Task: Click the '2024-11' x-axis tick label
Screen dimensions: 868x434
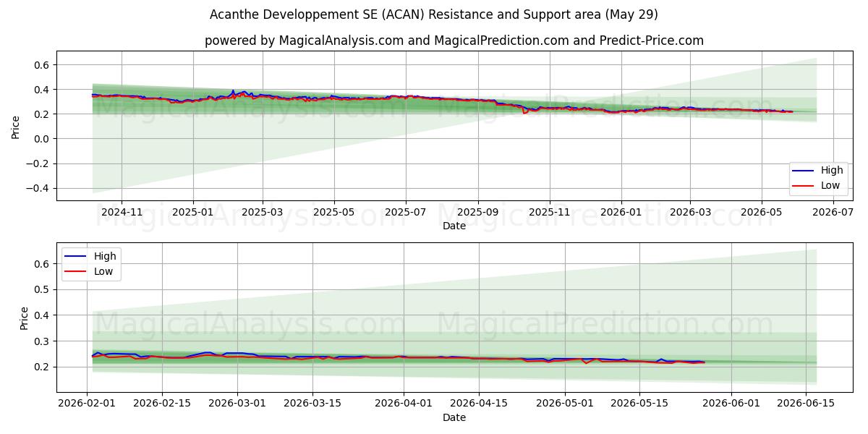Action: coord(121,212)
